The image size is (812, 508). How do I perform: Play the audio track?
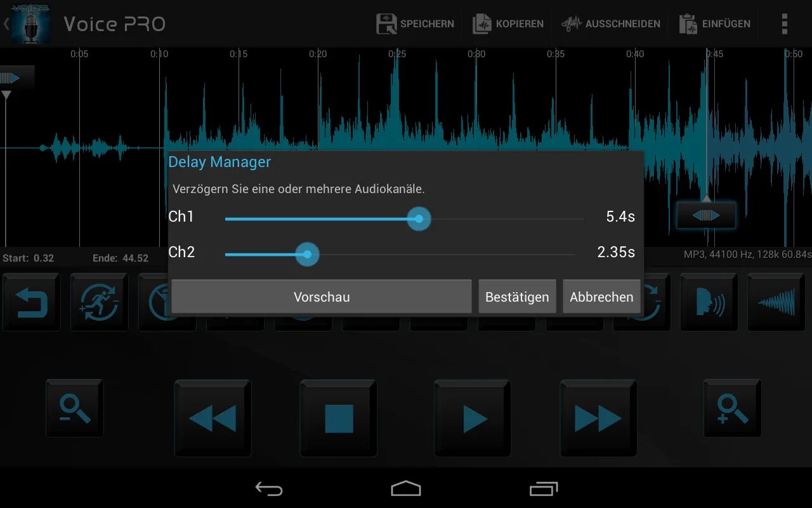[x=473, y=418]
